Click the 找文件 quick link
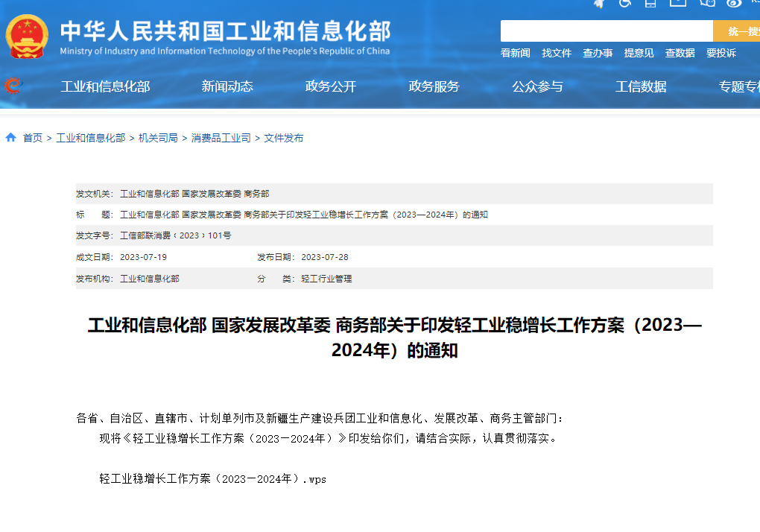 (557, 53)
